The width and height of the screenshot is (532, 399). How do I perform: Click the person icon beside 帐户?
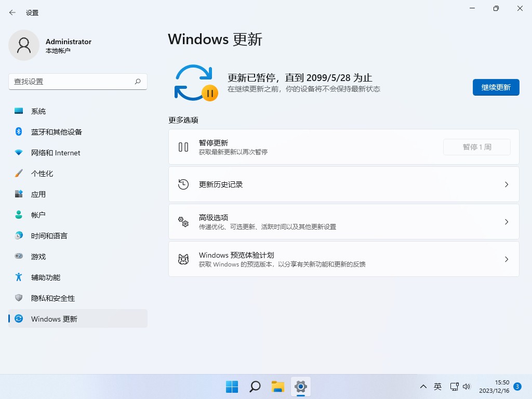coord(19,215)
